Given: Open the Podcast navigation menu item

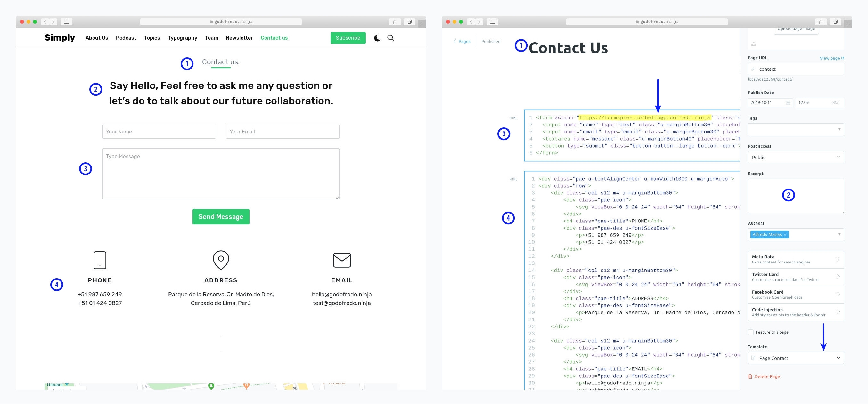Looking at the screenshot, I should pyautogui.click(x=126, y=38).
